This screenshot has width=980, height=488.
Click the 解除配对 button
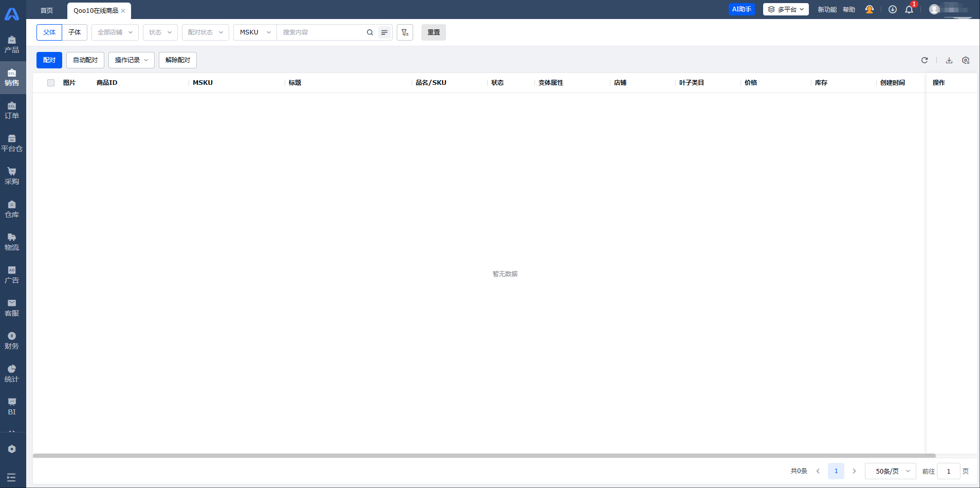click(178, 60)
